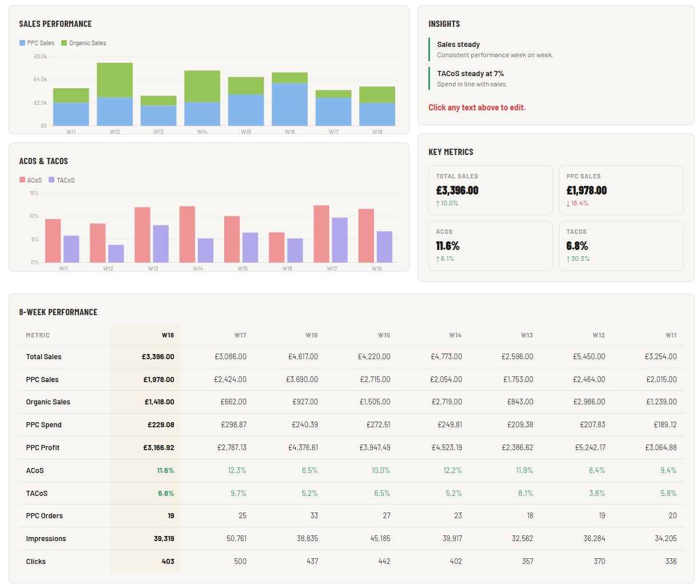Select the Clicks row label
700x588 pixels.
click(35, 562)
